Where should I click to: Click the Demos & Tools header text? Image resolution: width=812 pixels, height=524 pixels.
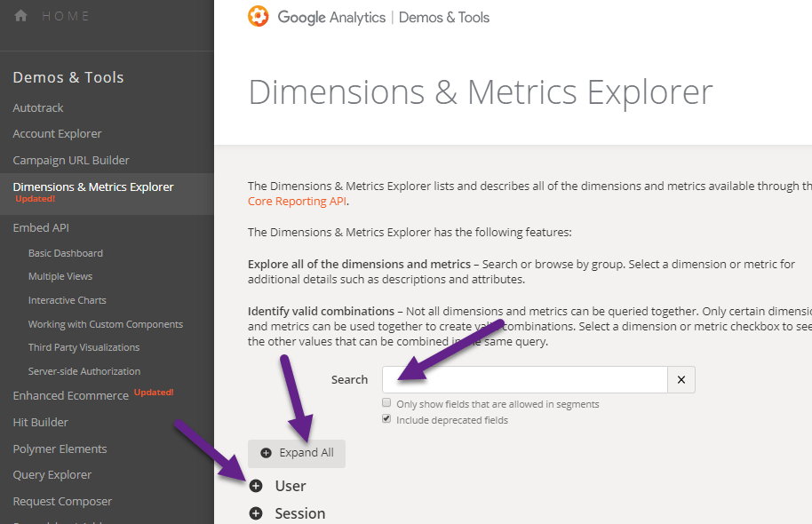point(444,18)
